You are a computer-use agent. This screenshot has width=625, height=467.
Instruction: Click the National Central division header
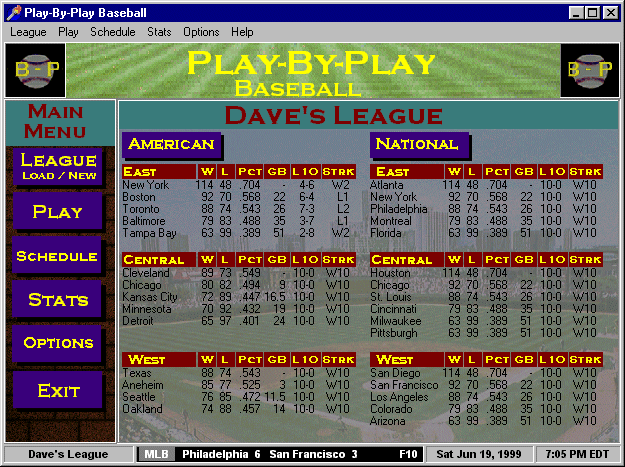pyautogui.click(x=407, y=260)
